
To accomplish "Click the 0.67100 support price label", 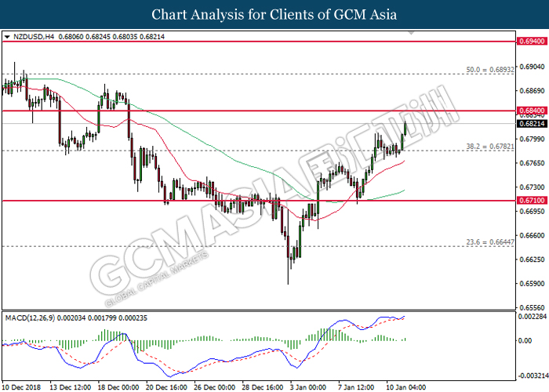I will pyautogui.click(x=532, y=201).
